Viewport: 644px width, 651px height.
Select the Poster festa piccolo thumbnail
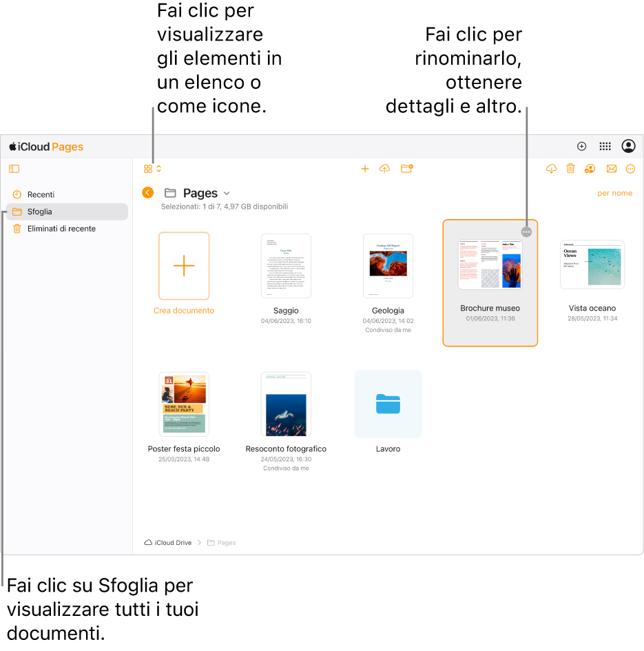(x=184, y=404)
